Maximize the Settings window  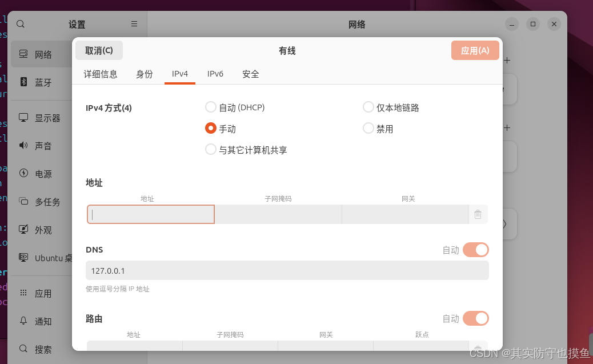tap(533, 24)
